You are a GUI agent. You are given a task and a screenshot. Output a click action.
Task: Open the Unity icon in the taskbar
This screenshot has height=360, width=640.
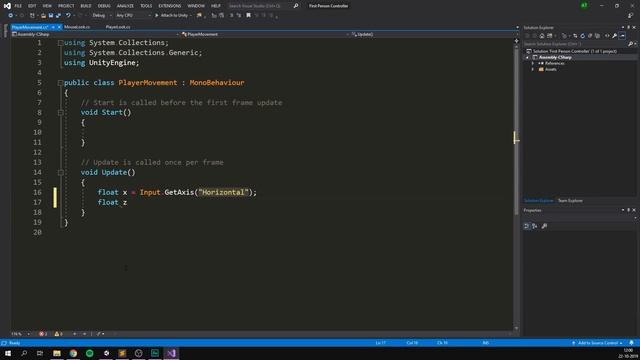(106, 353)
